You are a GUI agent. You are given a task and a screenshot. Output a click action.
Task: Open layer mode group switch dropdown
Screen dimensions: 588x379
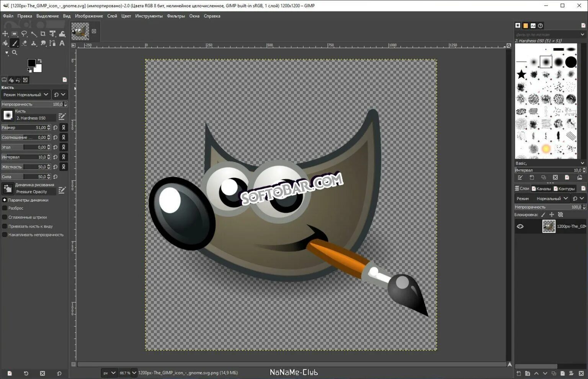(578, 198)
